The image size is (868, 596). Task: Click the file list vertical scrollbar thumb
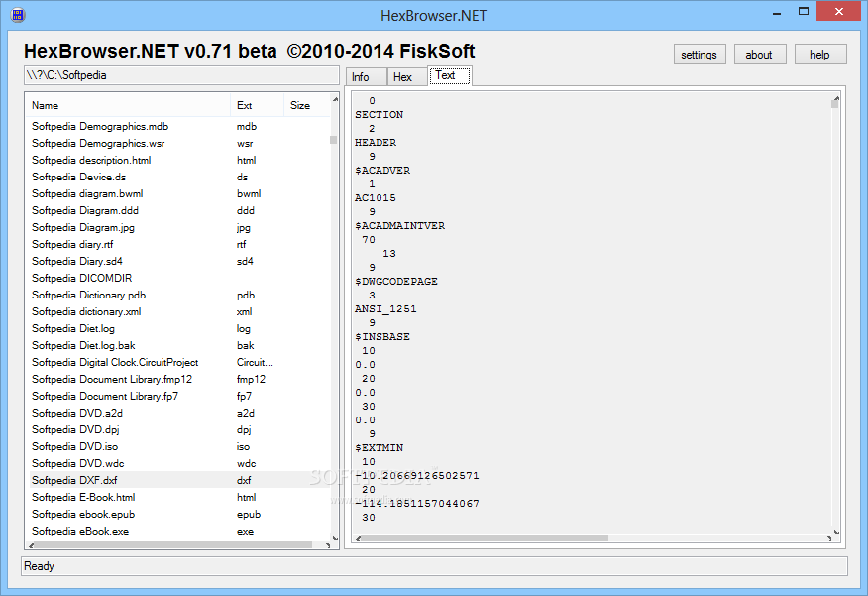pyautogui.click(x=333, y=140)
